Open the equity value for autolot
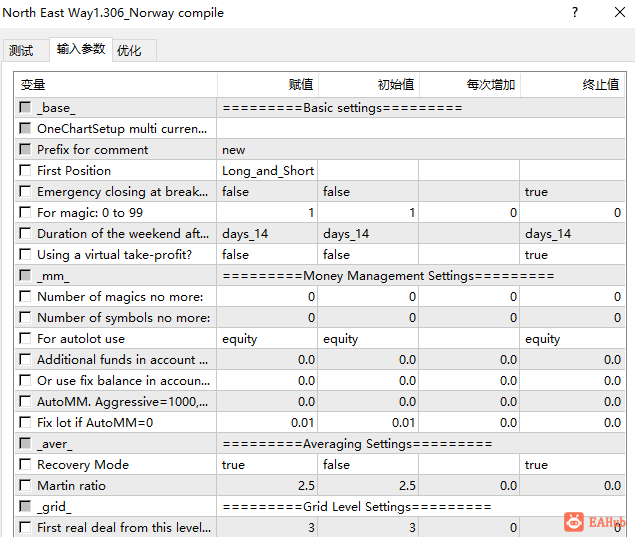This screenshot has height=537, width=635. tap(267, 339)
